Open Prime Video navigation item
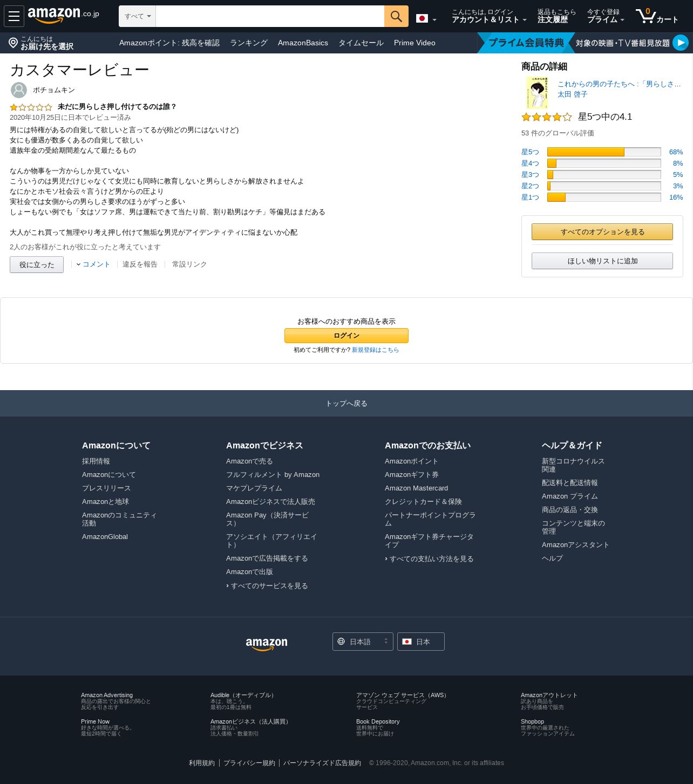693x784 pixels. [415, 43]
